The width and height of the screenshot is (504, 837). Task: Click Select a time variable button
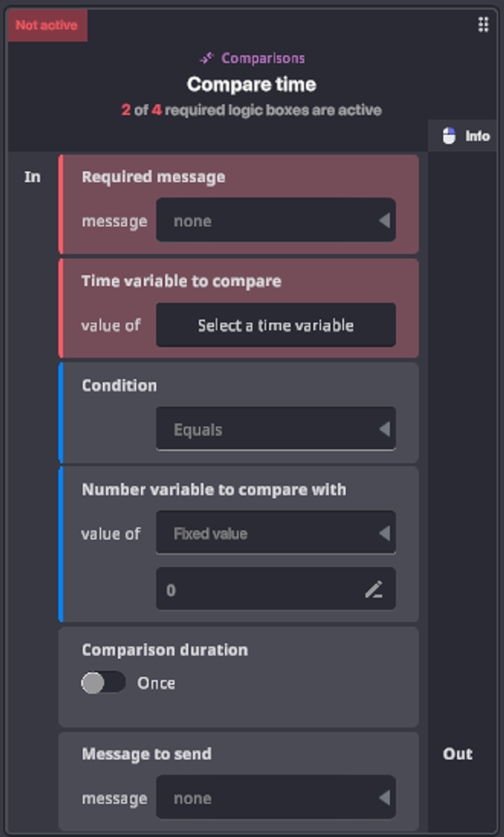click(276, 325)
